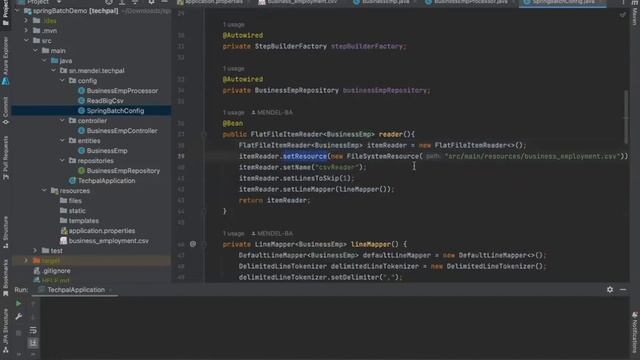This screenshot has height=360, width=640.
Task: Open the Structure tool window
Action: 5,232
